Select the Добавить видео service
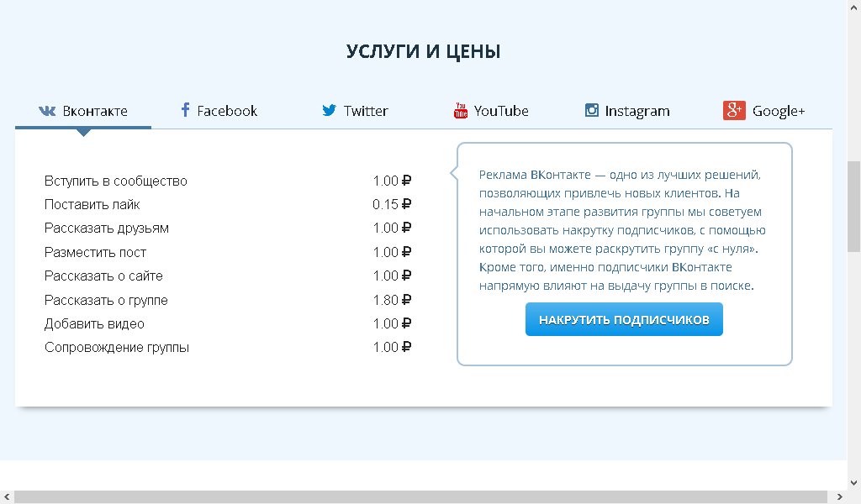This screenshot has height=504, width=861. pos(94,323)
